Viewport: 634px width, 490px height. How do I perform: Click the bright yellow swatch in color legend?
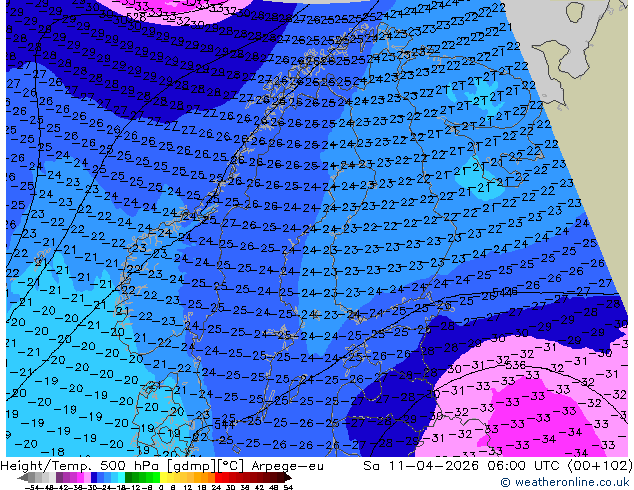163,477
